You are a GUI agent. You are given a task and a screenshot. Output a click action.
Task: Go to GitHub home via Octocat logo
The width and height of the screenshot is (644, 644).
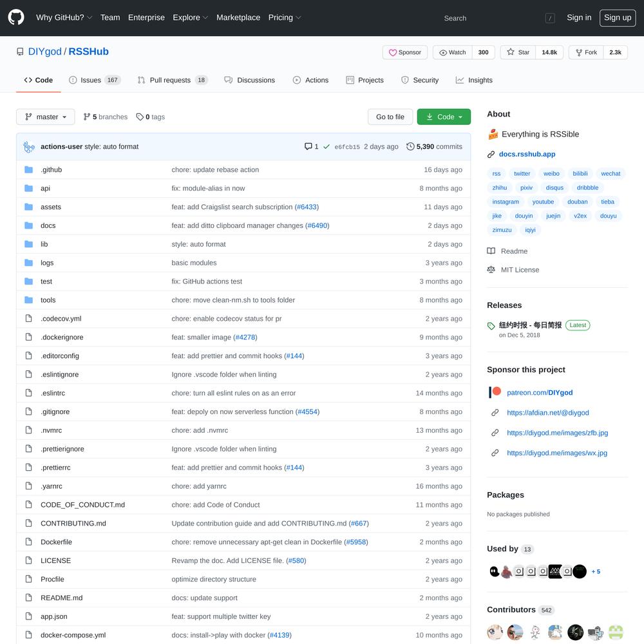[16, 17]
